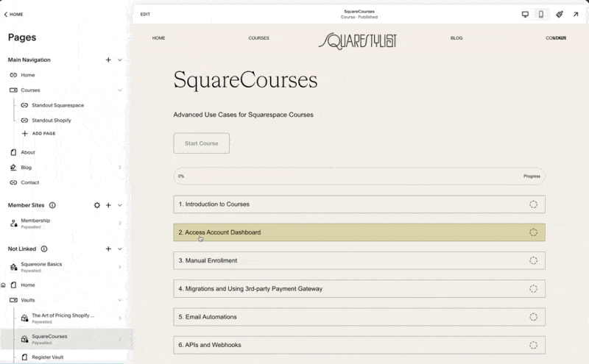The image size is (589, 364).
Task: Click HOME in the site preview navigation
Action: [x=158, y=38]
